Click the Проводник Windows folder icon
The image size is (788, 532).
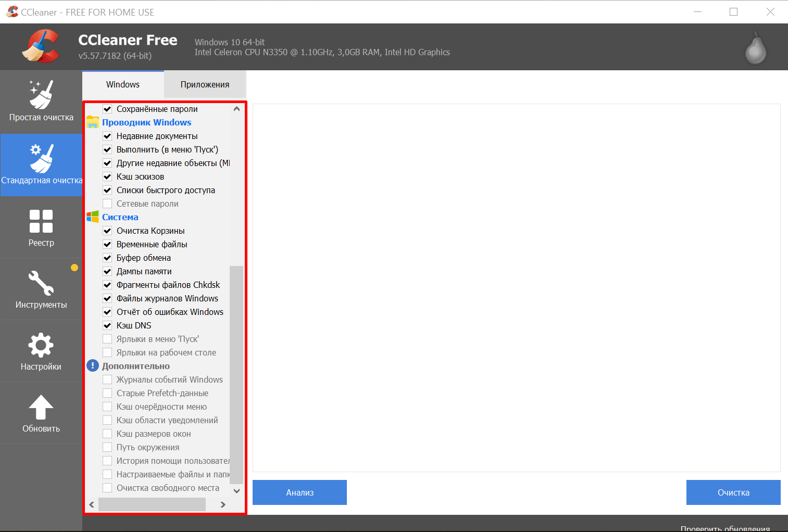93,122
